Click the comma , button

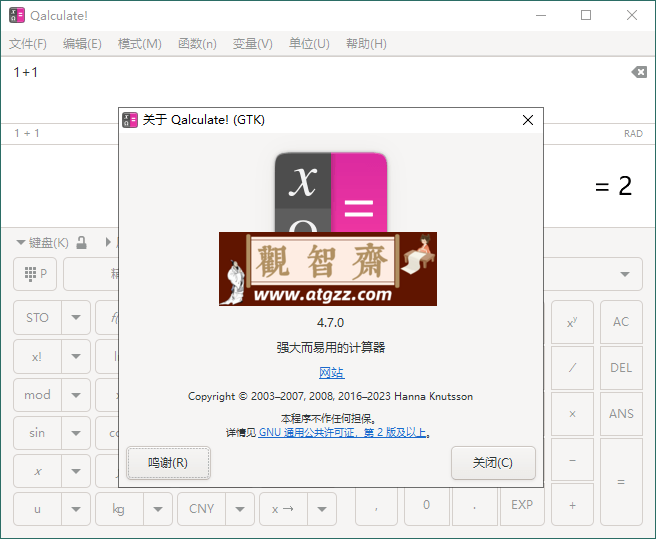pos(376,505)
